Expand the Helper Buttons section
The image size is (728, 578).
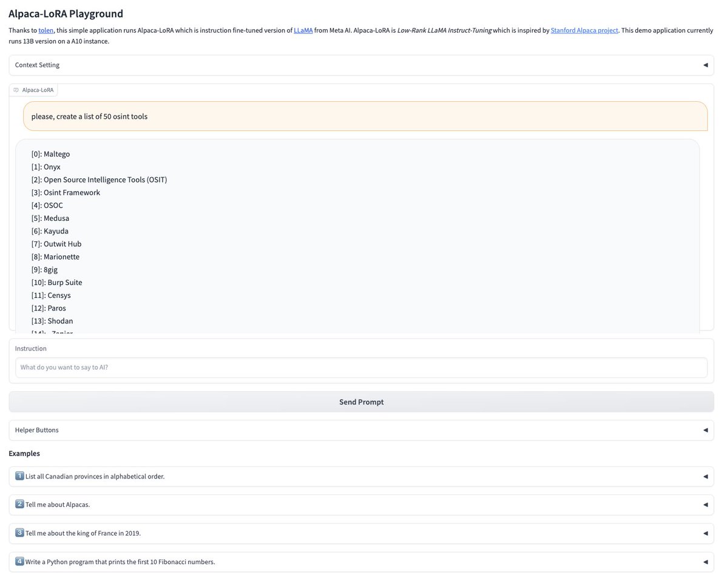(361, 430)
